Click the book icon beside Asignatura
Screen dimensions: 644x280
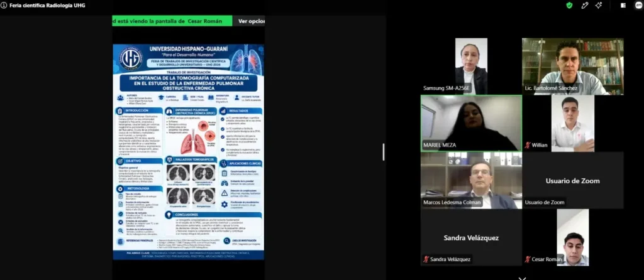pos(210,98)
